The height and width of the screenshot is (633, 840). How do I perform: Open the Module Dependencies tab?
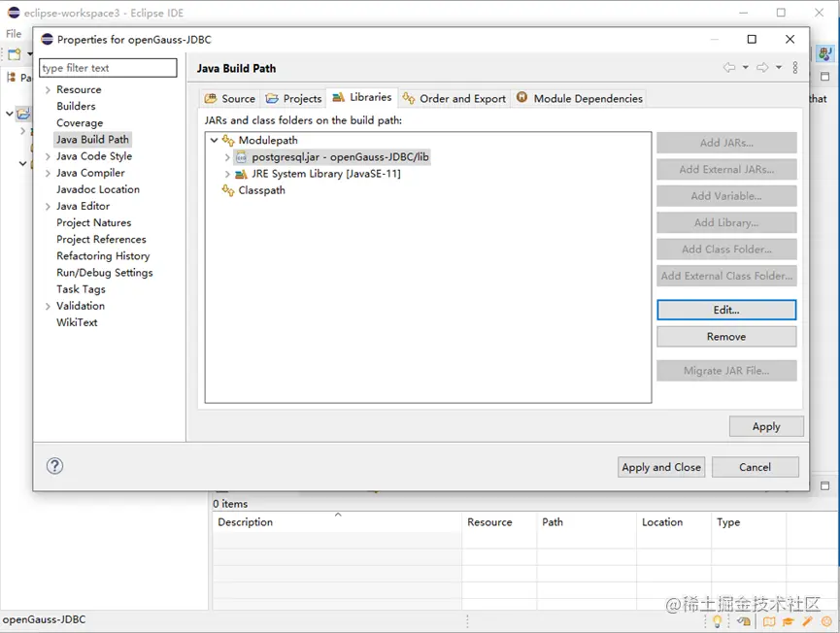pyautogui.click(x=579, y=98)
